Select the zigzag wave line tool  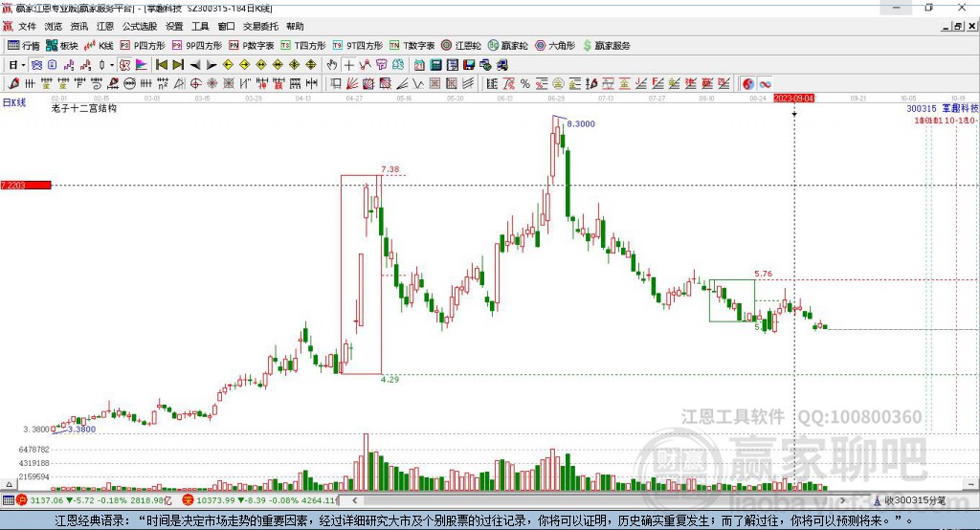coord(417,83)
